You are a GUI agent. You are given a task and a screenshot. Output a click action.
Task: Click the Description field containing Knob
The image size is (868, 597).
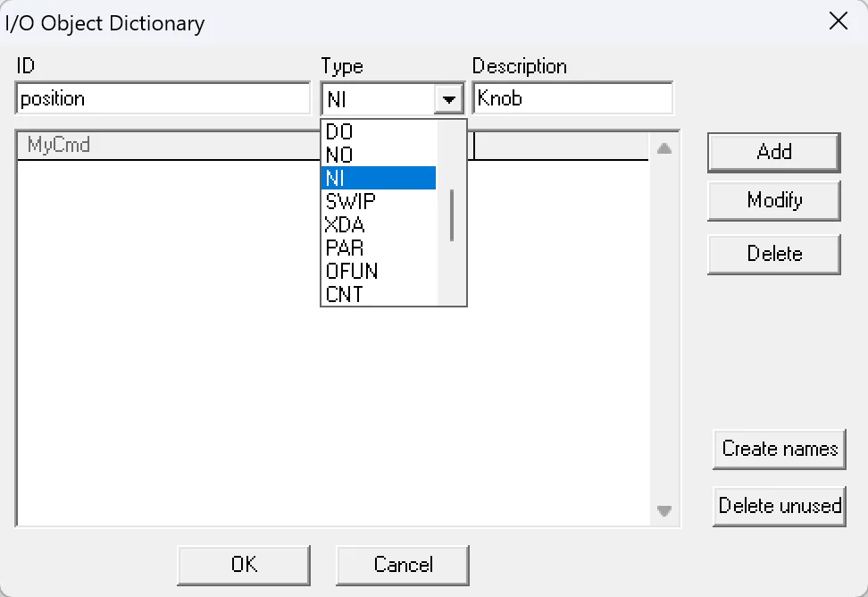(572, 98)
